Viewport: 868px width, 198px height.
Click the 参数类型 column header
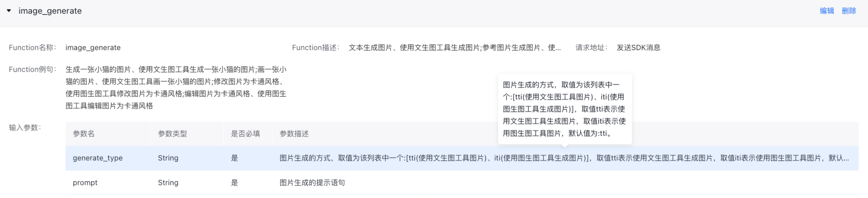172,134
